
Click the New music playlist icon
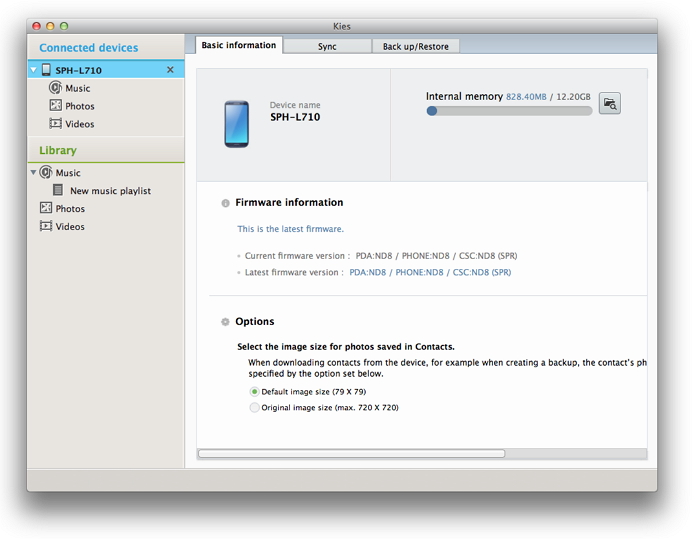point(58,190)
